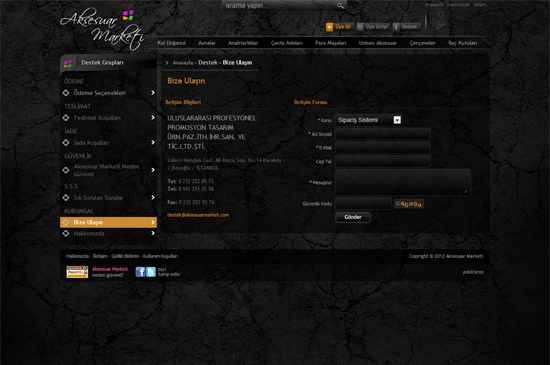Open the Twitter page icon
550x365 pixels.
(x=151, y=272)
